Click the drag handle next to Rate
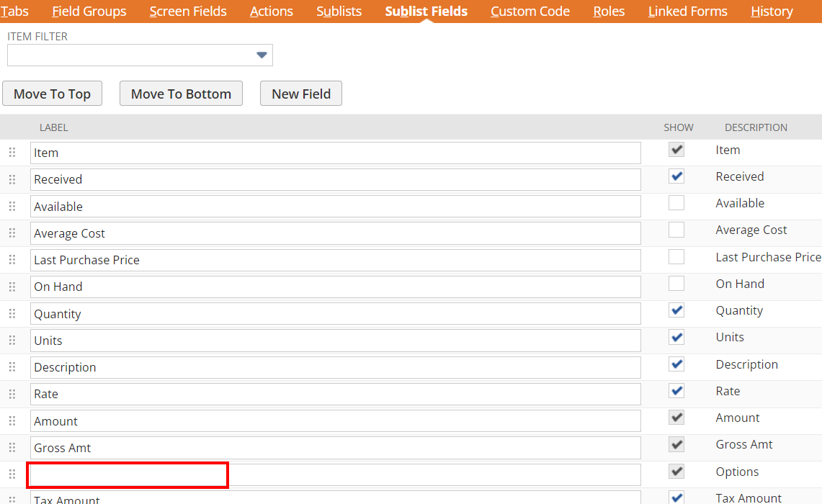Screen dimensions: 822x504 coord(12,394)
